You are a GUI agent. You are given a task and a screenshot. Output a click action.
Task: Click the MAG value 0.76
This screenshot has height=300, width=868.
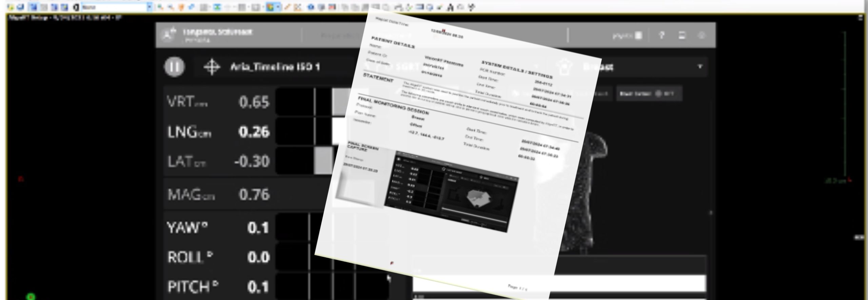click(x=254, y=194)
